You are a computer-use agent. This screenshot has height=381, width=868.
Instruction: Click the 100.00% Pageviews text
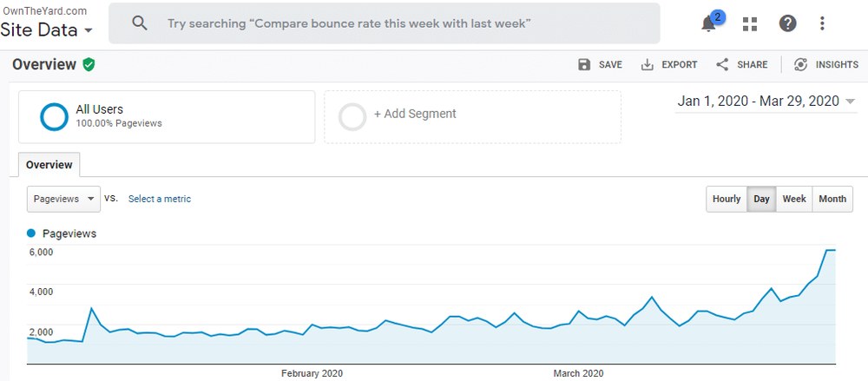(119, 123)
